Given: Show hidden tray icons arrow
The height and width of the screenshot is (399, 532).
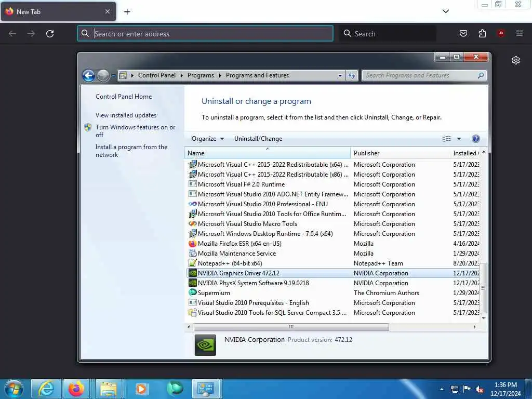Looking at the screenshot, I should pos(442,390).
